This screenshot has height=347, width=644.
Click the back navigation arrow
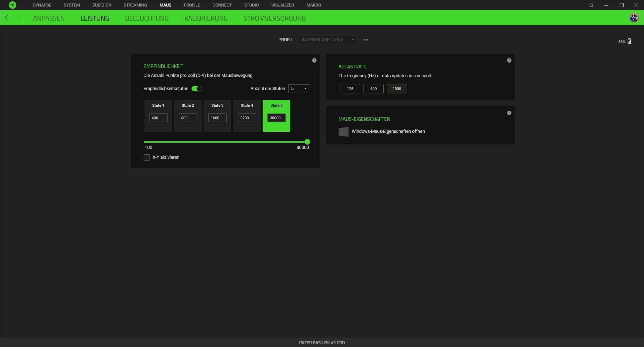pos(7,18)
